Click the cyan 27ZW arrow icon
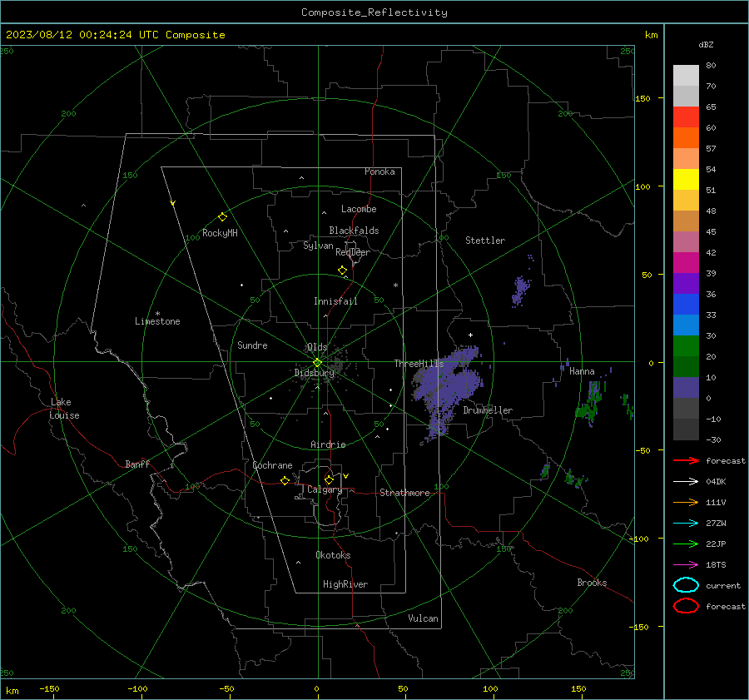Image resolution: width=749 pixels, height=700 pixels. click(x=686, y=524)
